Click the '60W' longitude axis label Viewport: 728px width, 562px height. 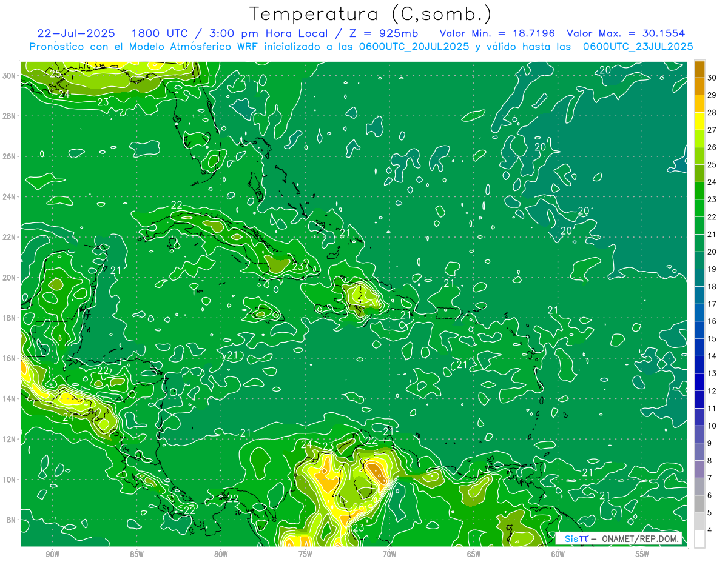tap(558, 554)
